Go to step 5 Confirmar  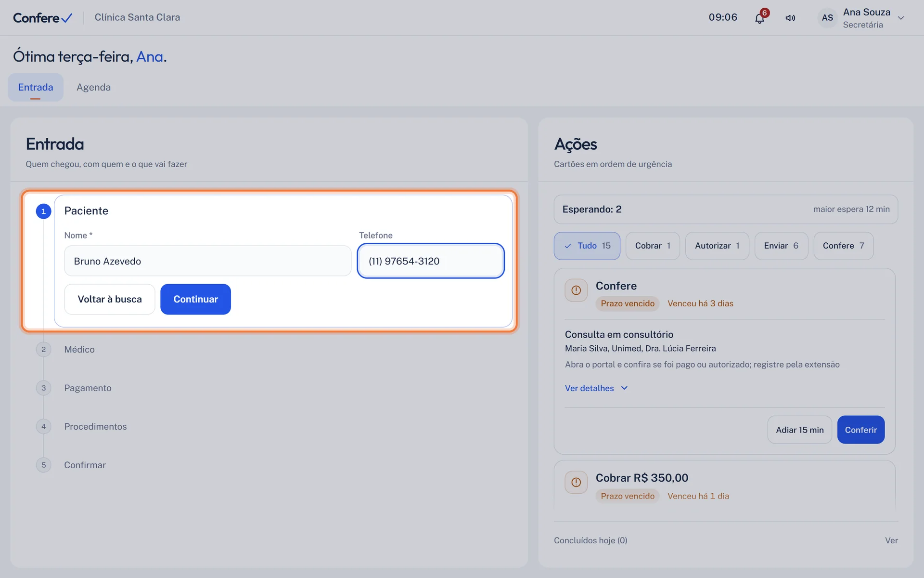(x=85, y=465)
